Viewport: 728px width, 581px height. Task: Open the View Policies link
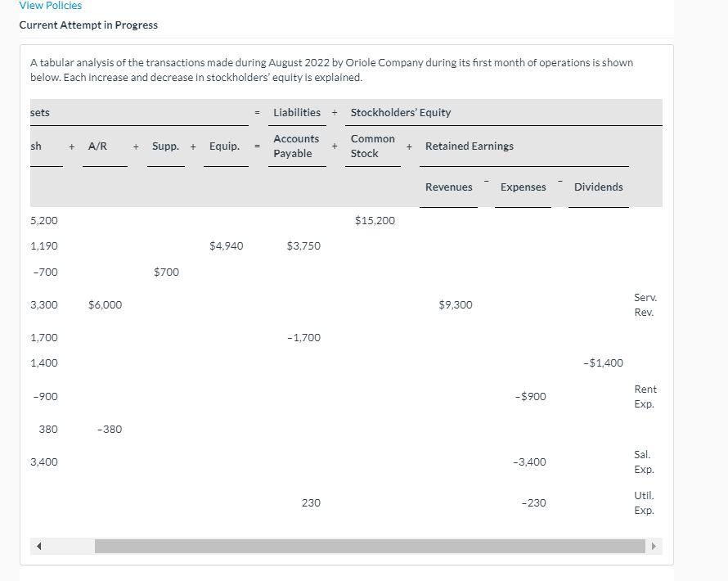(52, 6)
